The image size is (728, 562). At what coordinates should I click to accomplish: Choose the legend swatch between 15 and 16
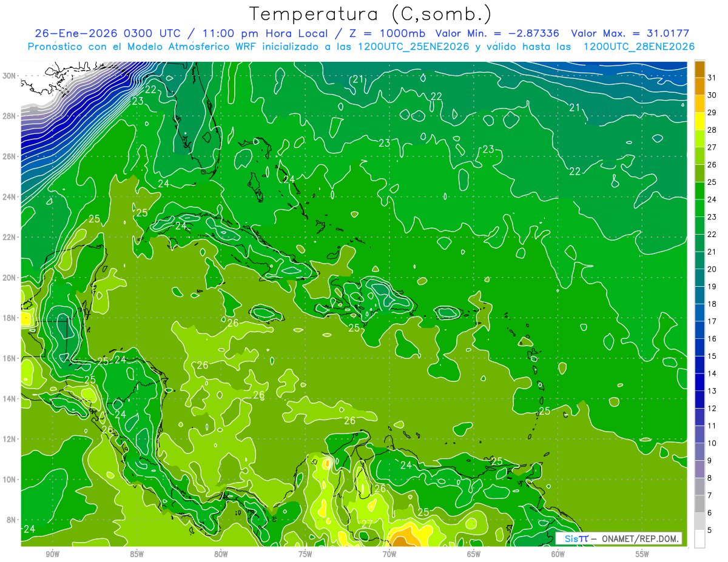(699, 347)
